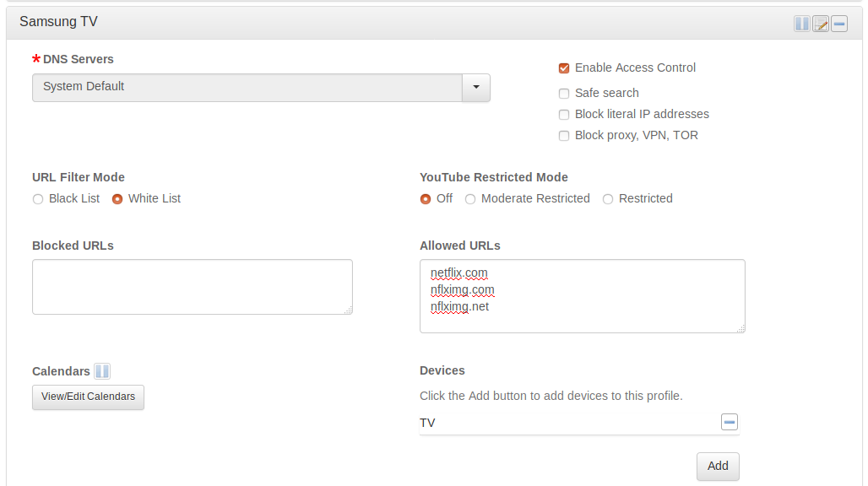The height and width of the screenshot is (486, 868).
Task: Choose the Restricted YouTube mode
Action: tap(608, 199)
